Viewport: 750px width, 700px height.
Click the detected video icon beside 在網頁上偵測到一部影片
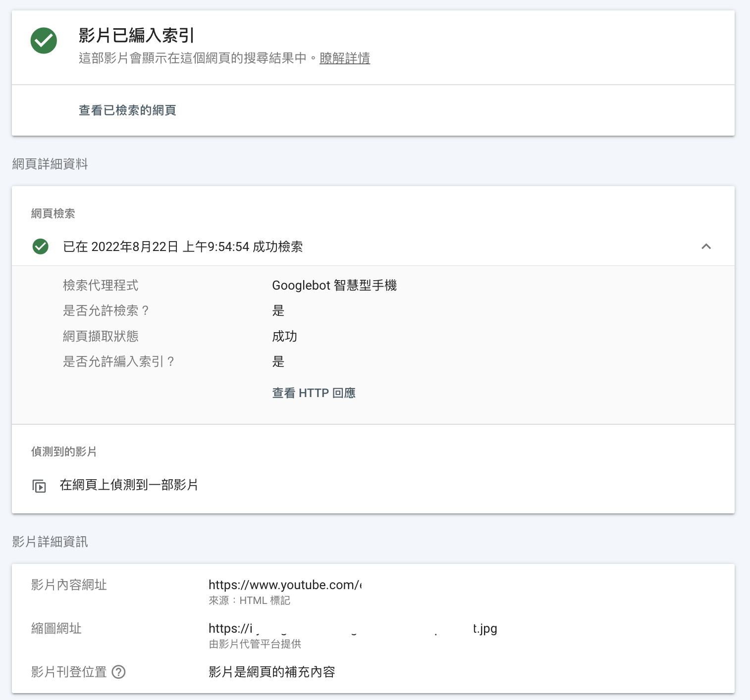click(x=39, y=486)
